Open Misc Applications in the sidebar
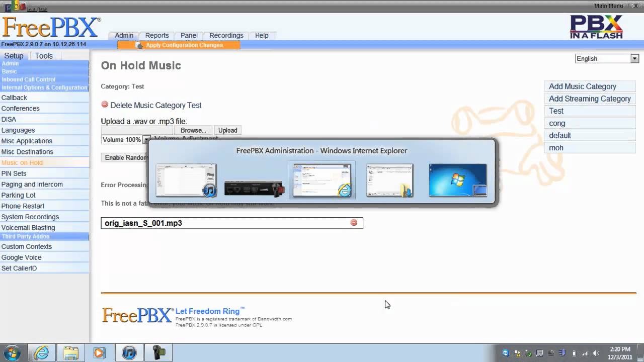This screenshot has height=362, width=644. click(x=44, y=141)
